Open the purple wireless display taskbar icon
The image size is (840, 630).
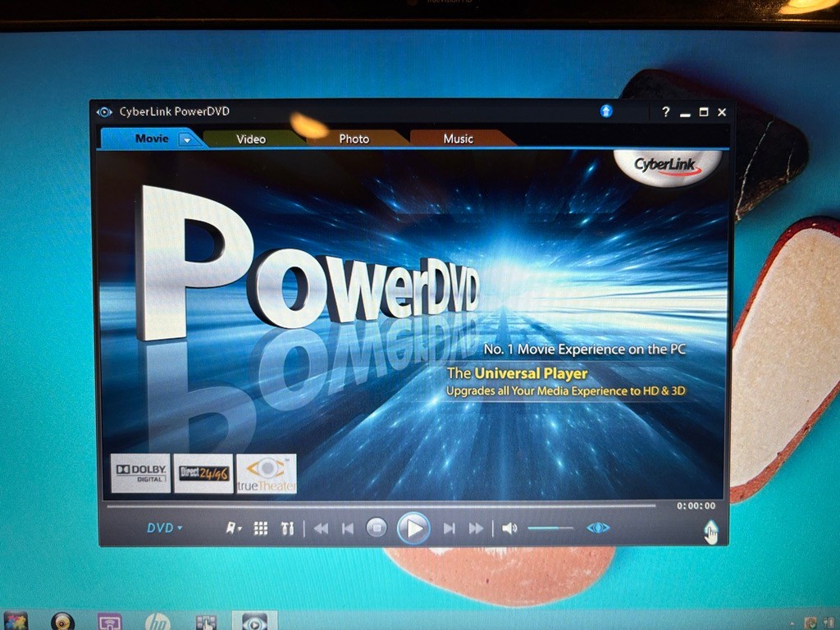pos(110,622)
